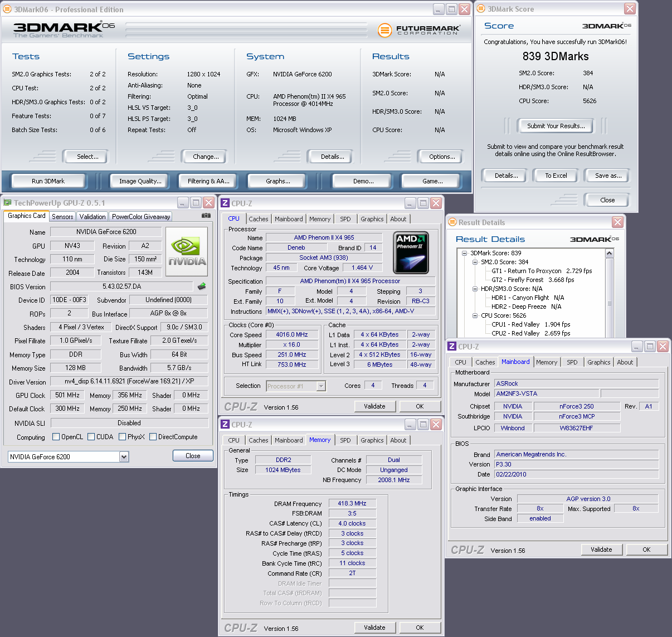This screenshot has height=637, width=672.
Task: Open Image Quality settings
Action: point(140,181)
